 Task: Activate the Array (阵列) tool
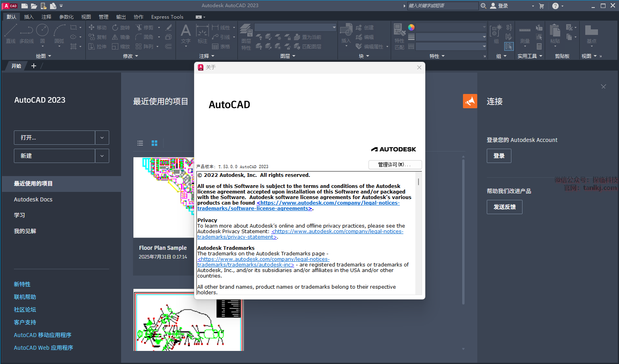(x=145, y=46)
